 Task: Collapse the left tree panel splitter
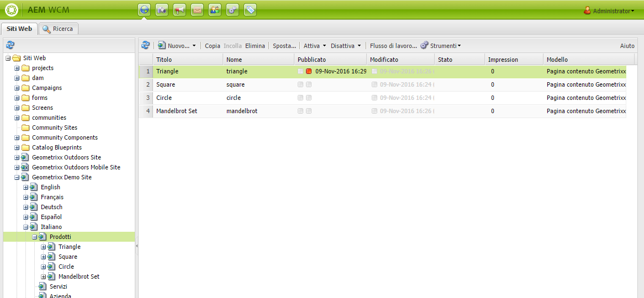137,246
